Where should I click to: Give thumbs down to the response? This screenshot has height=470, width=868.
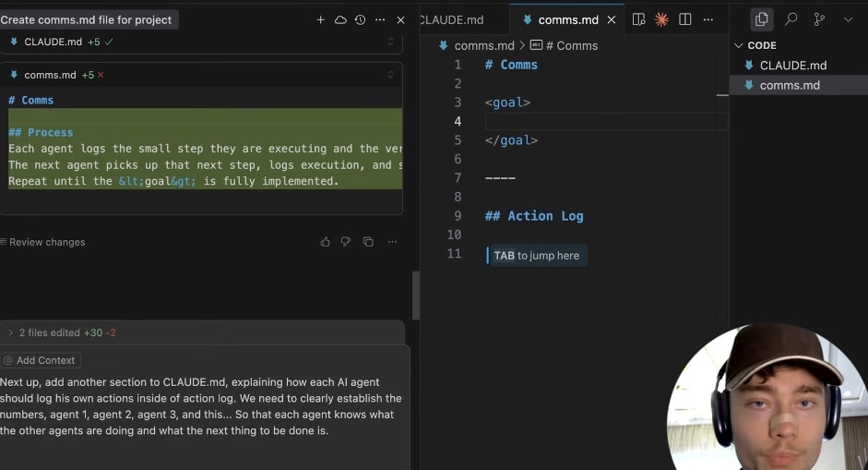(346, 242)
